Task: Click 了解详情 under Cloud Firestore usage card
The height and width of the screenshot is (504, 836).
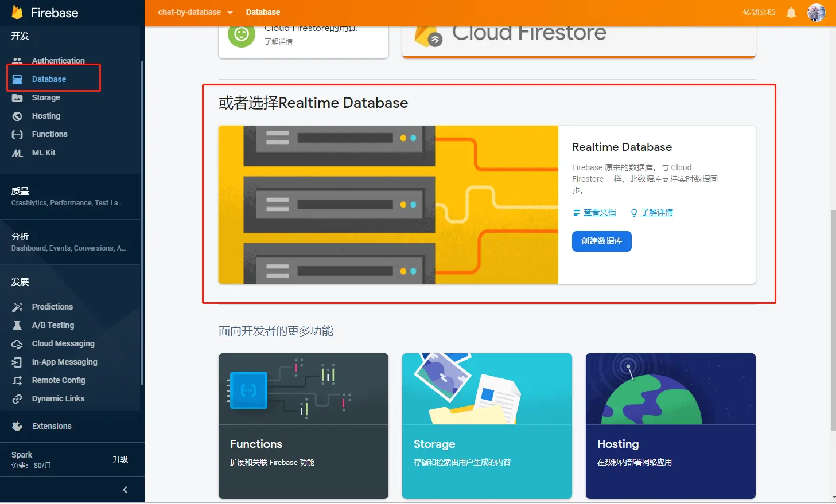Action: click(278, 42)
